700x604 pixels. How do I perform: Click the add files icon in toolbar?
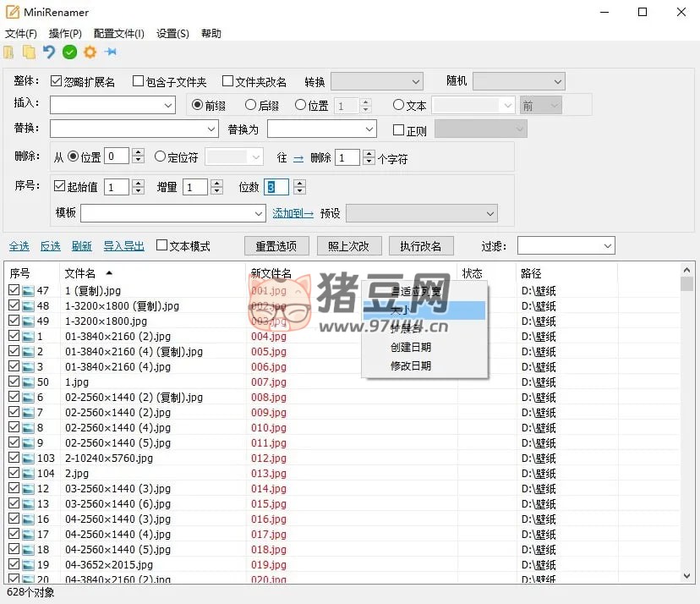pyautogui.click(x=9, y=52)
